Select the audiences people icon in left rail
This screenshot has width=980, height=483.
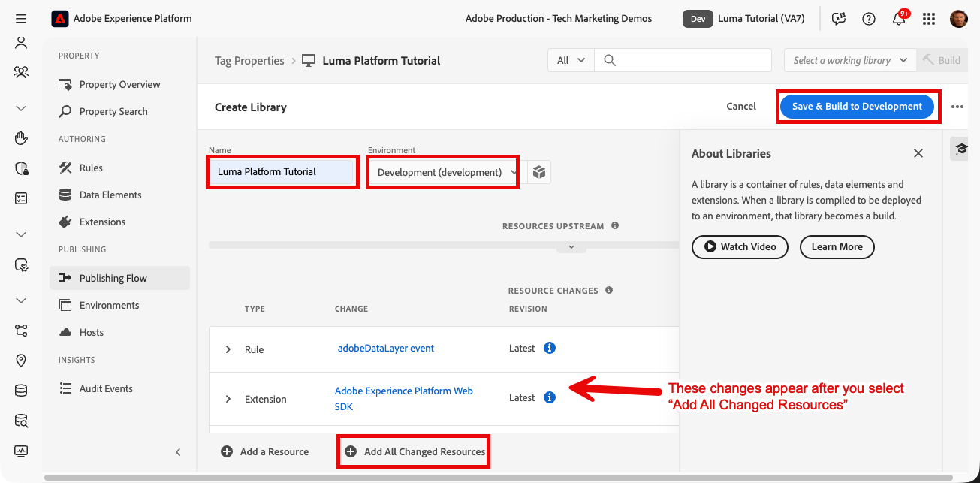coord(21,73)
